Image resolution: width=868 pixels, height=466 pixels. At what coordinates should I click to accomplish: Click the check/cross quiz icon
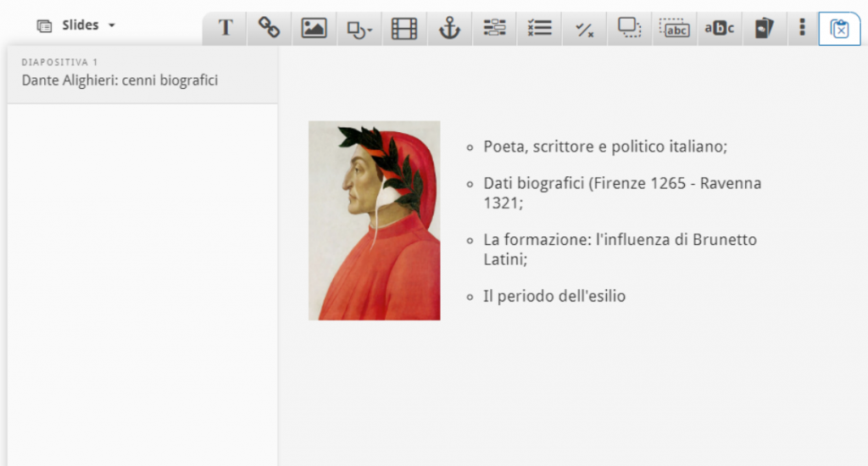point(585,28)
